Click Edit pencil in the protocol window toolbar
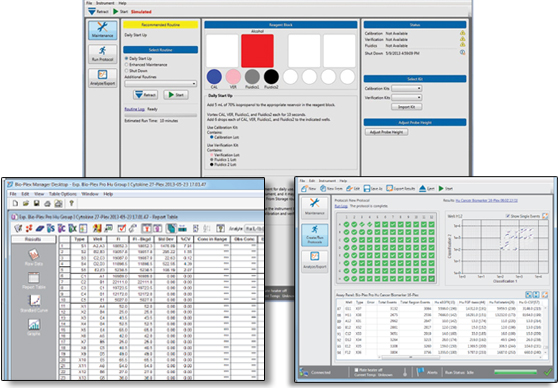Viewport: 558px width, 388px height. [x=353, y=188]
